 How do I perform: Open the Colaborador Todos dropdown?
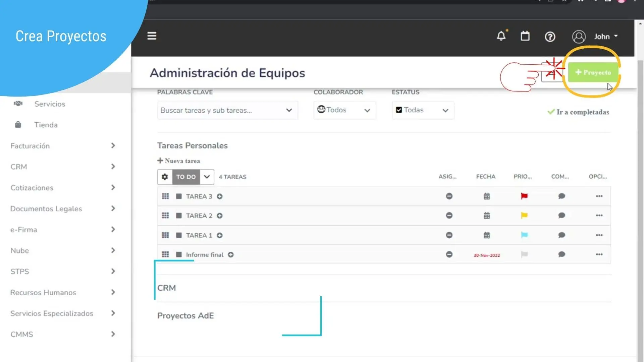344,110
